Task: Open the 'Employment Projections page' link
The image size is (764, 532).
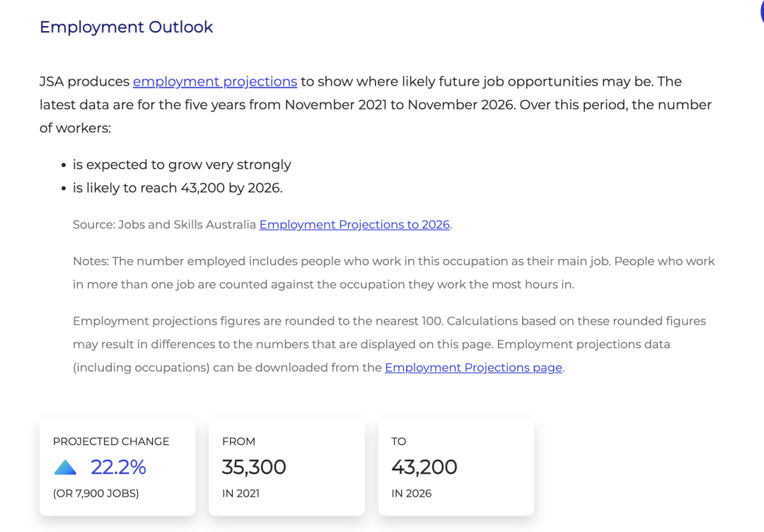Action: [x=473, y=367]
